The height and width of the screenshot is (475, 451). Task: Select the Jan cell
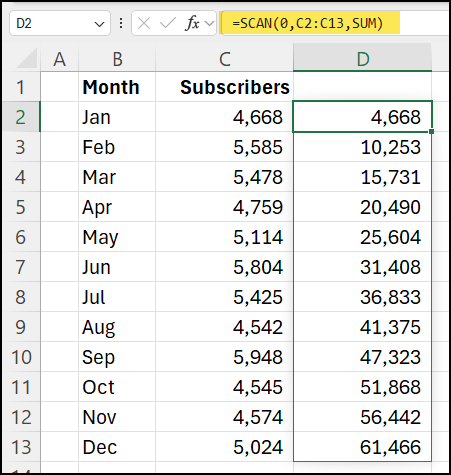point(117,117)
